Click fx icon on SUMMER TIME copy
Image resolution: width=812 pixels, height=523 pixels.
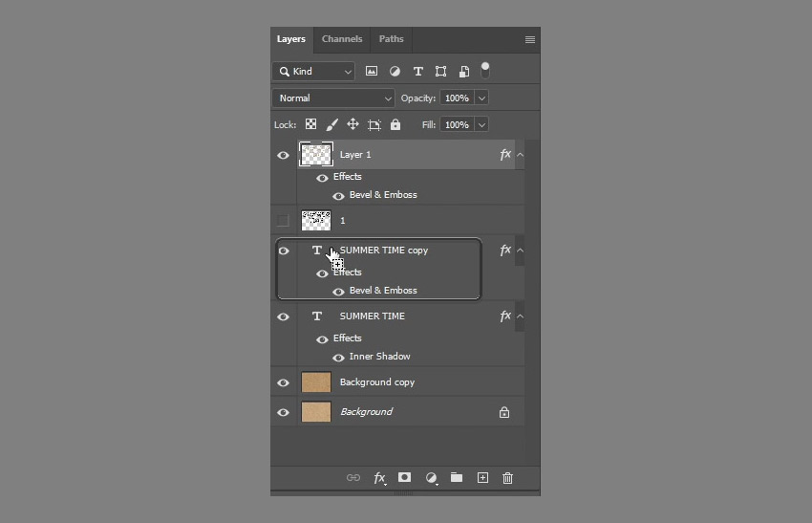(x=505, y=251)
